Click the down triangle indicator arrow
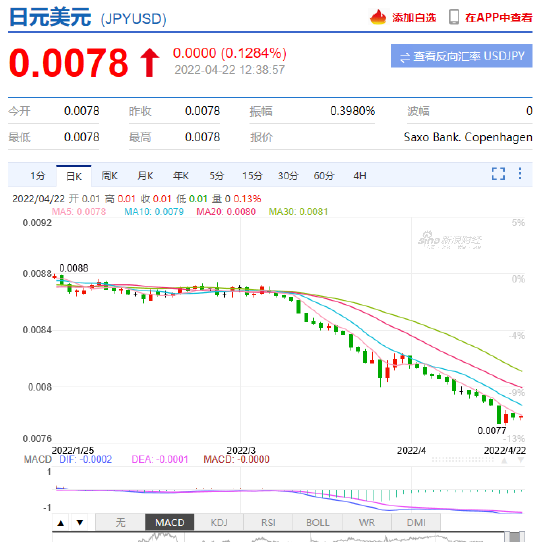Screen dimensions: 550x542 point(80,523)
